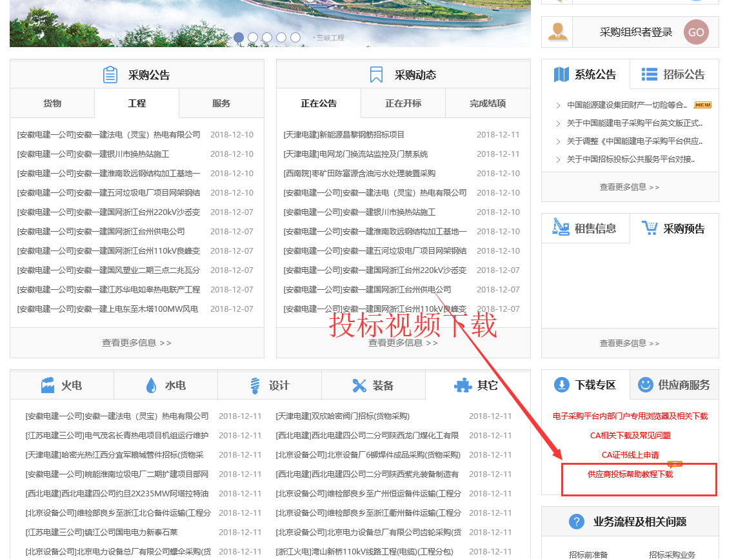Viewport: 756px width, 559px height.
Task: Select the 货物 tab under 采购公告
Action: 52,103
